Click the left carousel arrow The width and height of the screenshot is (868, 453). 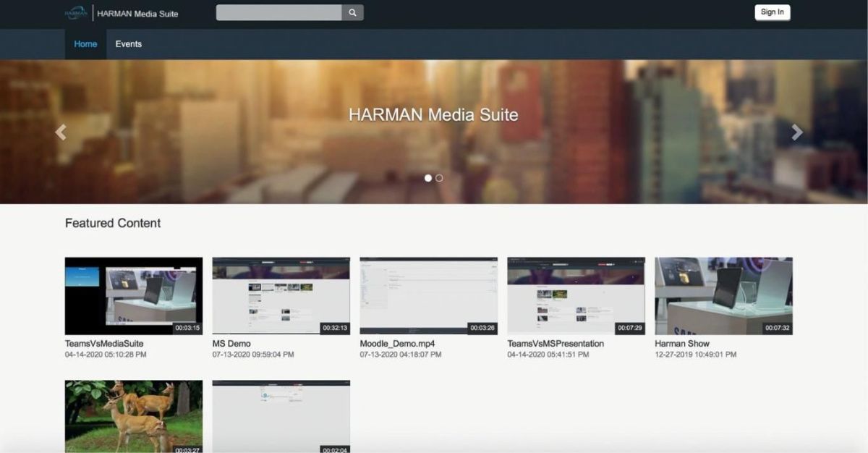tap(61, 132)
